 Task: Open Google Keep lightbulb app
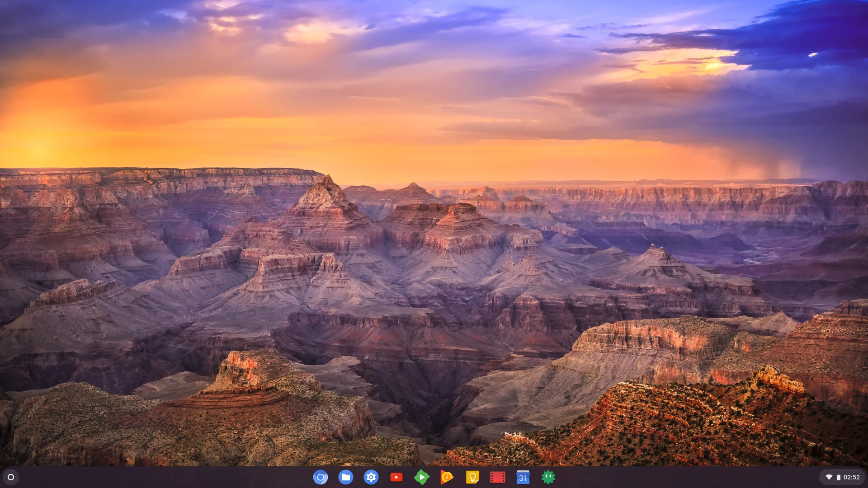[x=472, y=477]
